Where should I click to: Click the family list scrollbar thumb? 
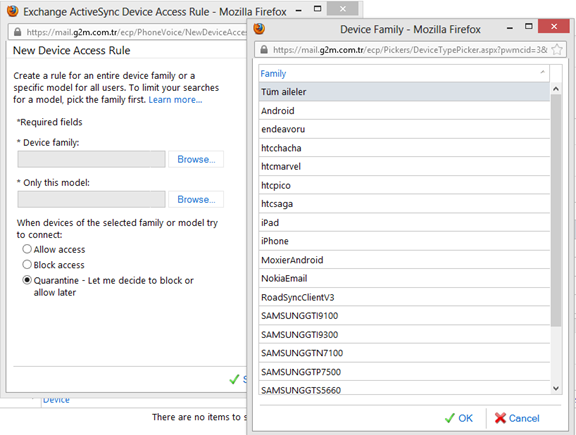pyautogui.click(x=556, y=210)
